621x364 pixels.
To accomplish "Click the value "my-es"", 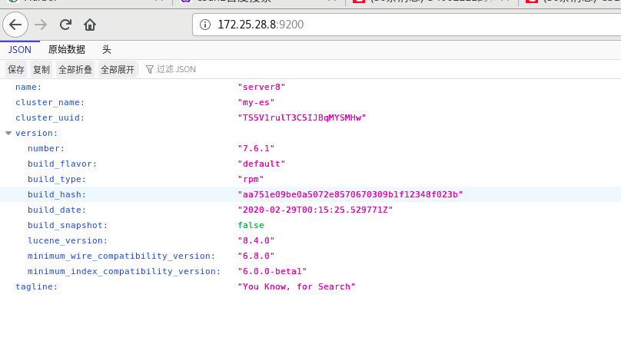I will pos(256,102).
